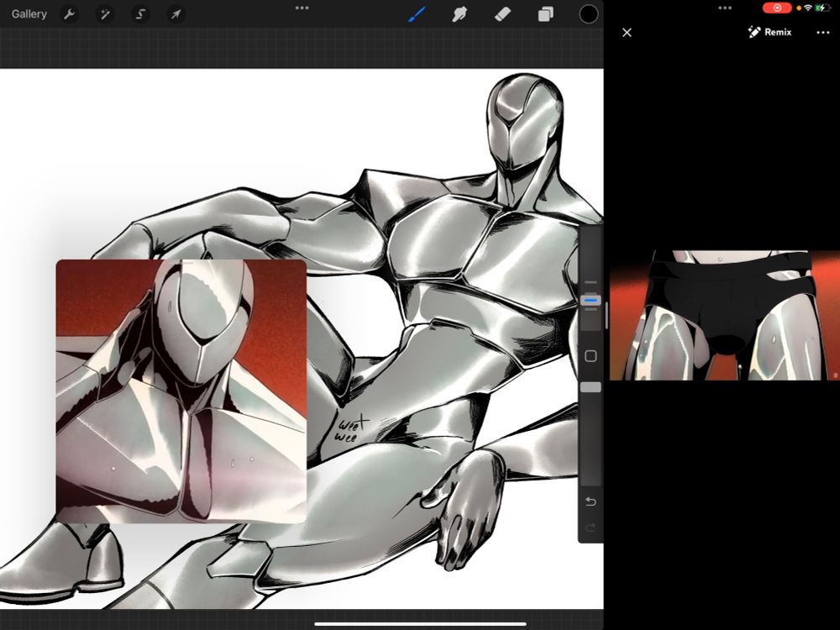This screenshot has width=840, height=630.
Task: Open the Procreate Gallery
Action: pos(29,14)
